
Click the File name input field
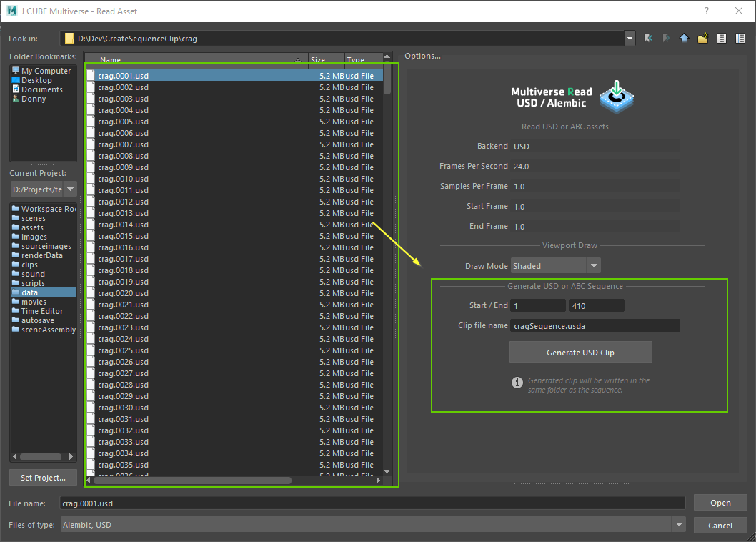point(372,503)
